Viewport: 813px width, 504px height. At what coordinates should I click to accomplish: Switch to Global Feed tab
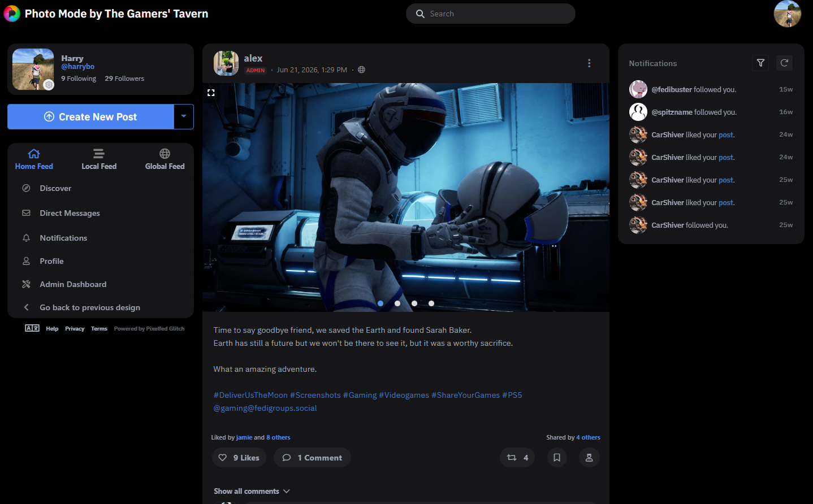pos(165,159)
